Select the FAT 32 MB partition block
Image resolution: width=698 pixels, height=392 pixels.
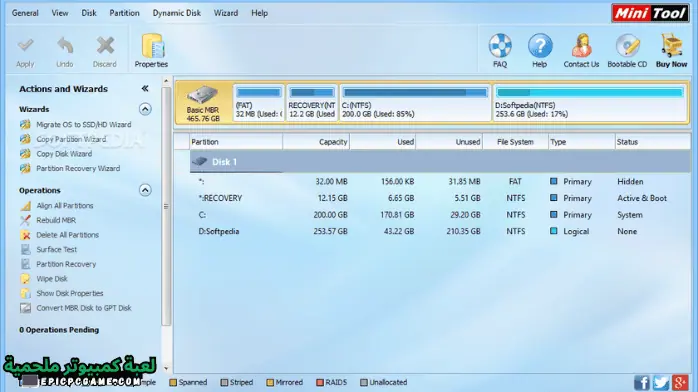point(259,103)
